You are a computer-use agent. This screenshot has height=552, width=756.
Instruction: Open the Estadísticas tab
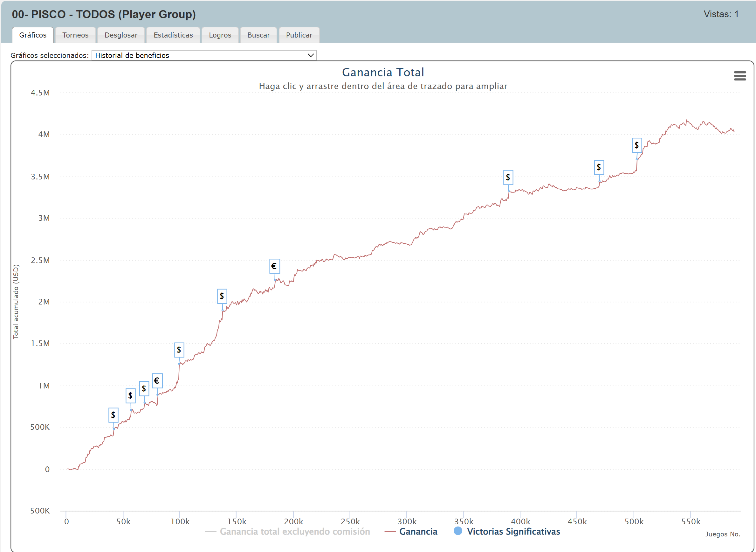pyautogui.click(x=173, y=35)
